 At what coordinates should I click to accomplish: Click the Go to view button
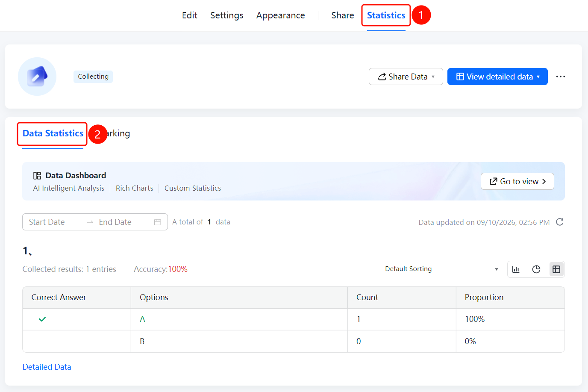tap(517, 181)
